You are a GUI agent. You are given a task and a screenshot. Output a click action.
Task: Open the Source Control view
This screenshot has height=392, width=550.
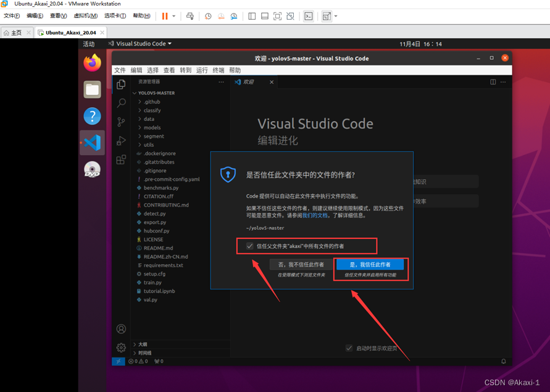(121, 122)
